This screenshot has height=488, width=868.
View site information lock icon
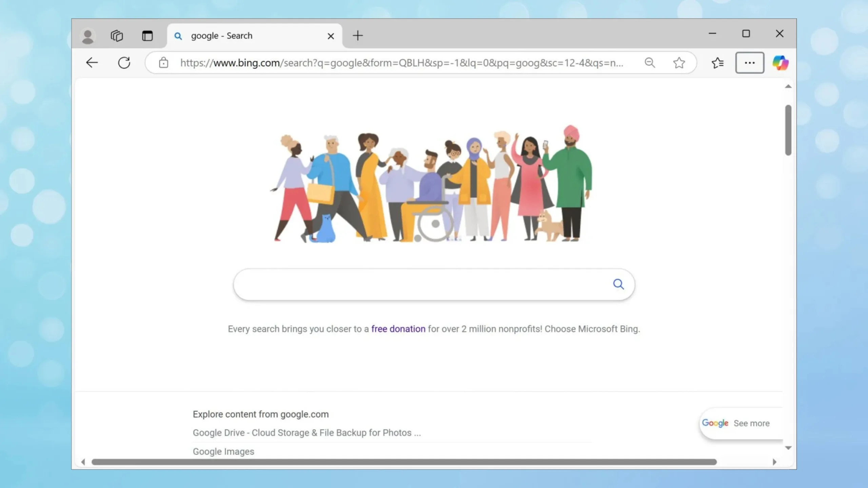point(163,63)
